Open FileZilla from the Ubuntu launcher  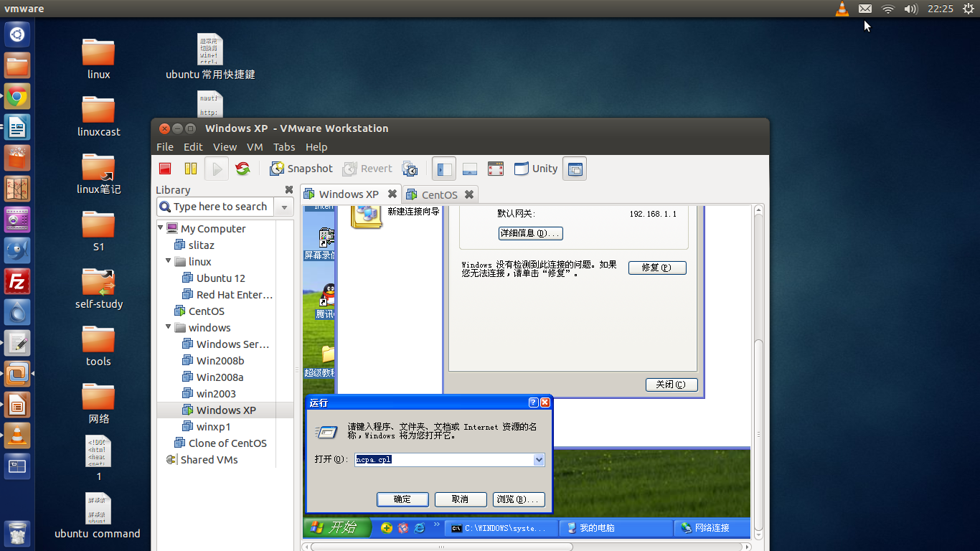[x=17, y=282]
